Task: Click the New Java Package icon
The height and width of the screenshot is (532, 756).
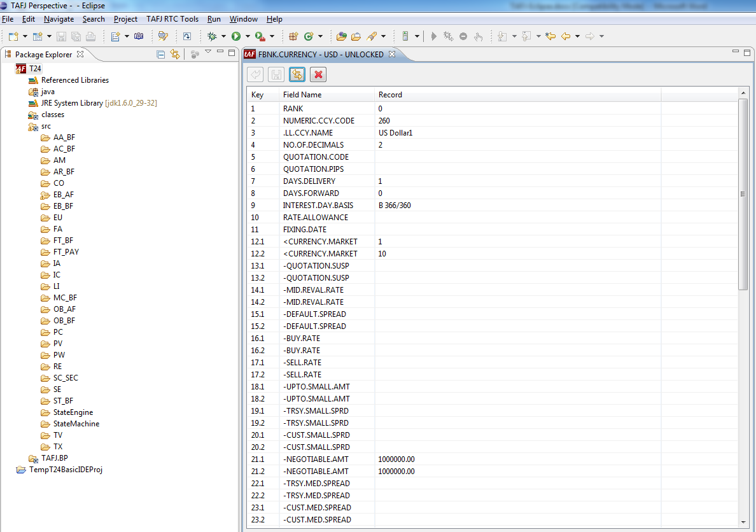Action: point(293,36)
